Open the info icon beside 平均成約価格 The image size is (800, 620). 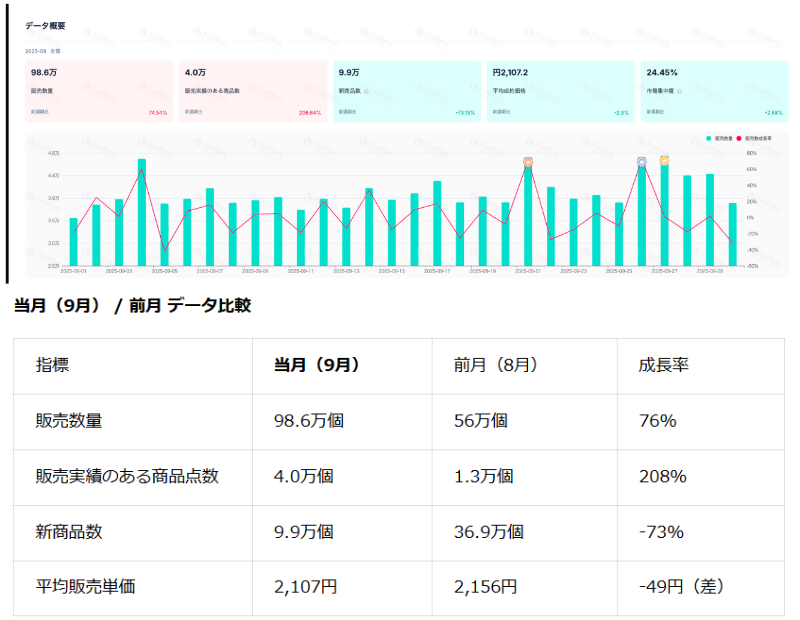[x=531, y=88]
